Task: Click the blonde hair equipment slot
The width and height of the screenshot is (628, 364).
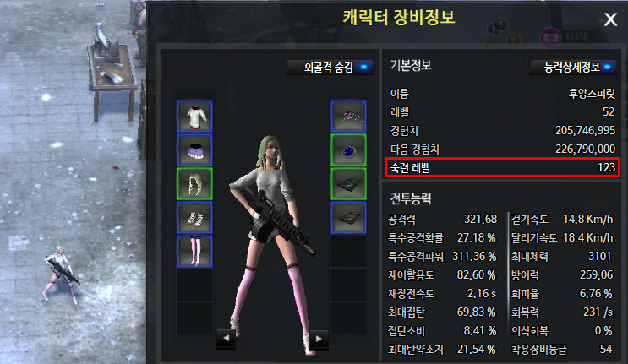Action: [x=194, y=183]
